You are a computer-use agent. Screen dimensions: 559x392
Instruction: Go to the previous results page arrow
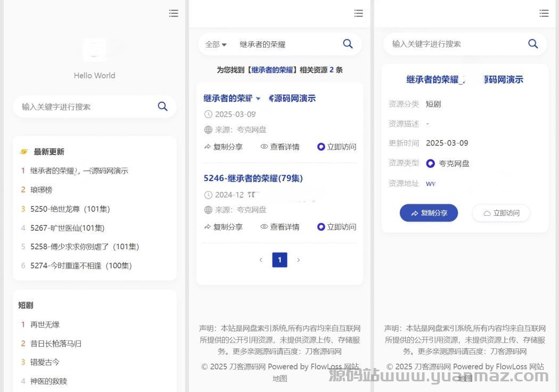tap(261, 260)
